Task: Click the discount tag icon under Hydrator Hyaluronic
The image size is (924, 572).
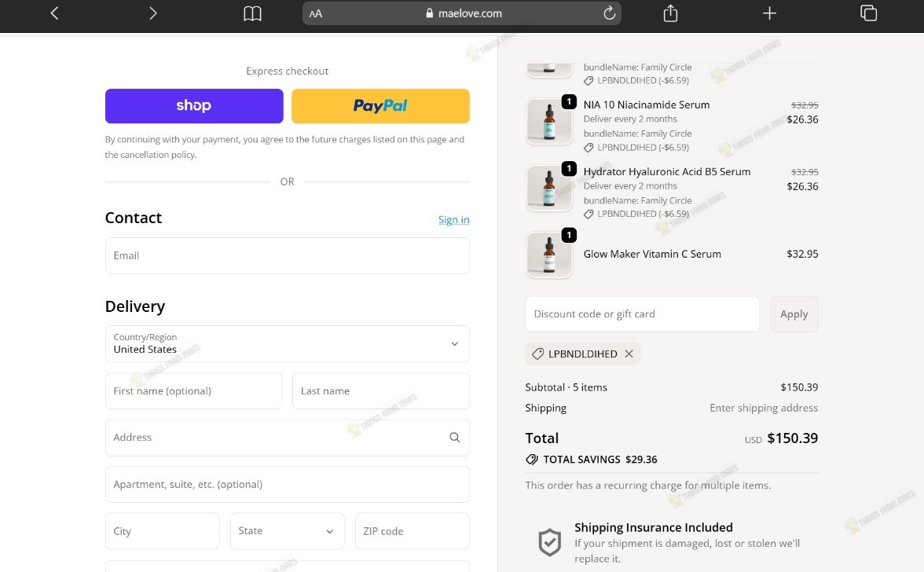Action: (588, 214)
